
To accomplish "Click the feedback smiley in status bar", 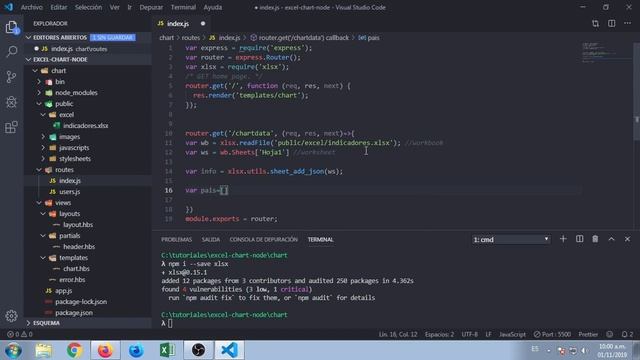I will click(x=609, y=334).
